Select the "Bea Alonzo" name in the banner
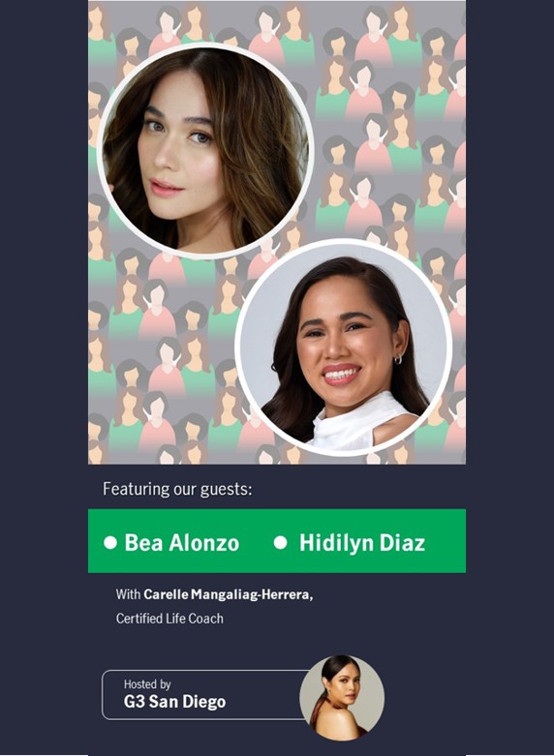 click(182, 543)
